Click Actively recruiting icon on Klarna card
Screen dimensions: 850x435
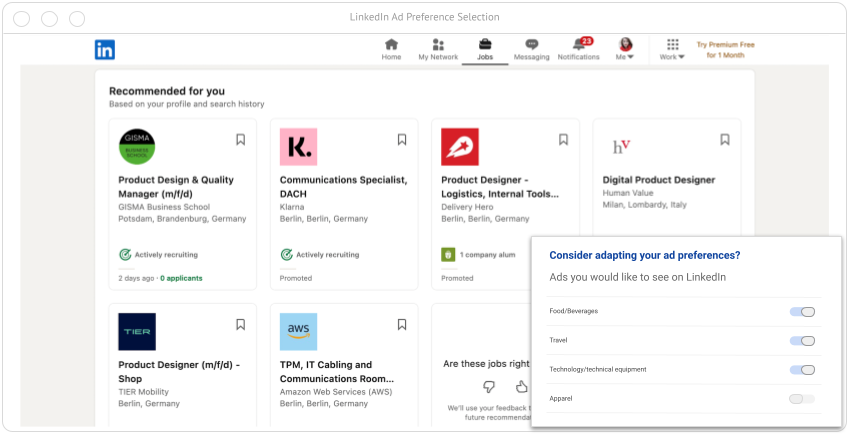click(287, 254)
